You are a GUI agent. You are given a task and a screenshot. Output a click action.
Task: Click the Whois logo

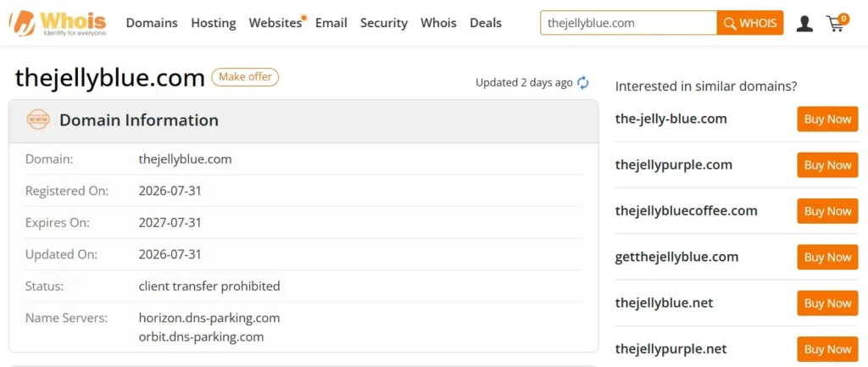point(58,23)
